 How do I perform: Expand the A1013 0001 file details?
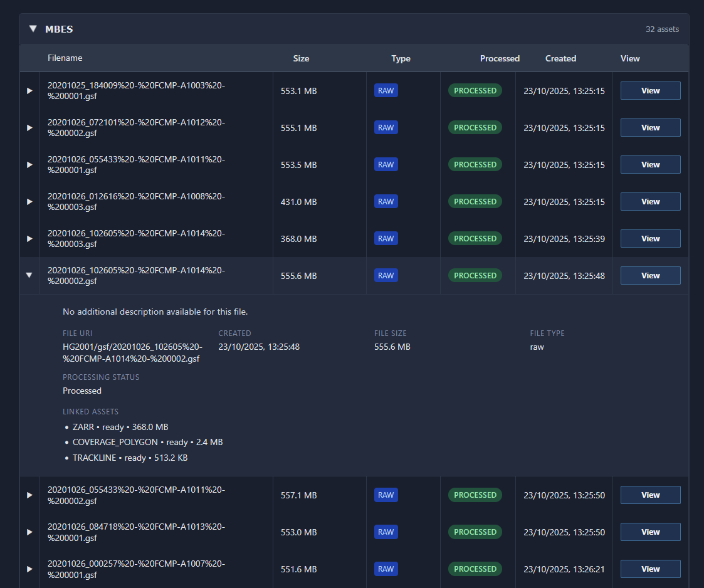[29, 532]
